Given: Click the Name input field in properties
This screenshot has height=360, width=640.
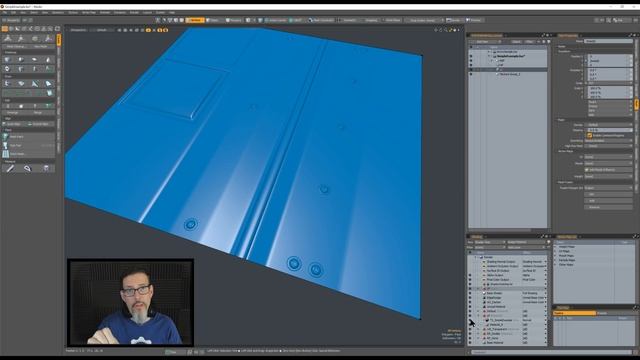Looking at the screenshot, I should (608, 41).
